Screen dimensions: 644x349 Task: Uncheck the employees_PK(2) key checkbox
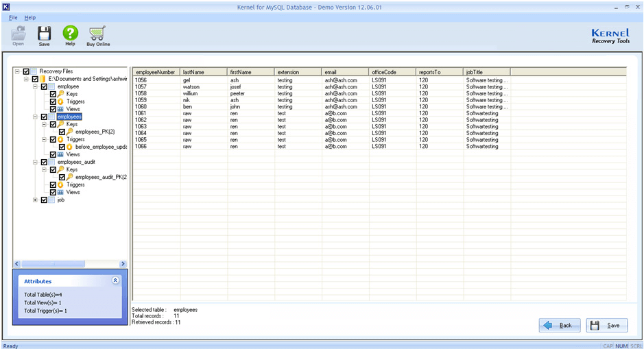(62, 132)
